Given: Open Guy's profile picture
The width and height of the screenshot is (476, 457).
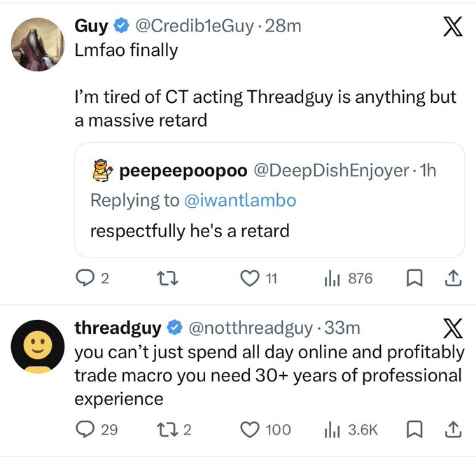Looking at the screenshot, I should point(37,45).
